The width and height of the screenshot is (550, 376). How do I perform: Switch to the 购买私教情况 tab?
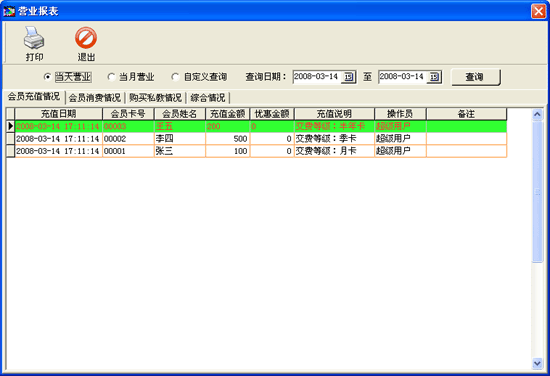coord(155,98)
